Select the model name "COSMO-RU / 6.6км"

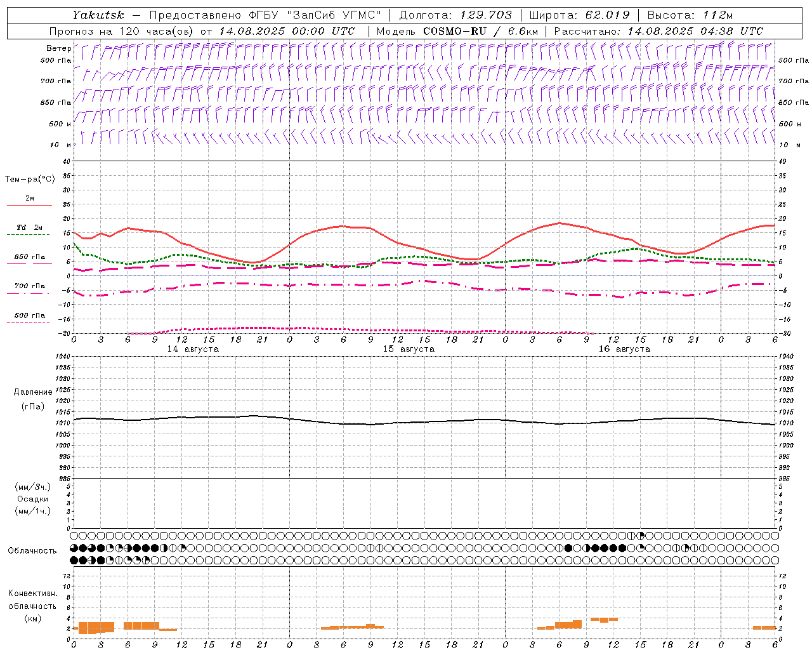point(480,31)
